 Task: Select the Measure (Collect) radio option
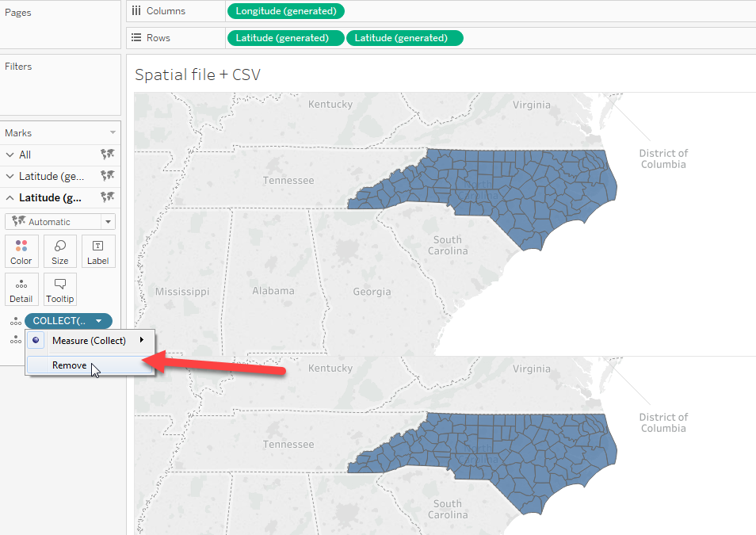36,340
